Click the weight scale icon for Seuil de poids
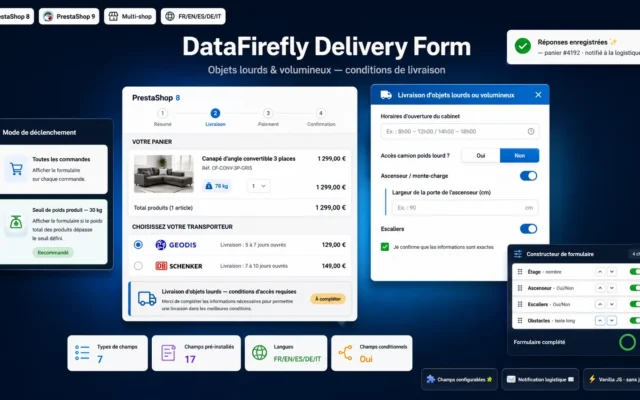Image resolution: width=640 pixels, height=400 pixels. (x=16, y=223)
